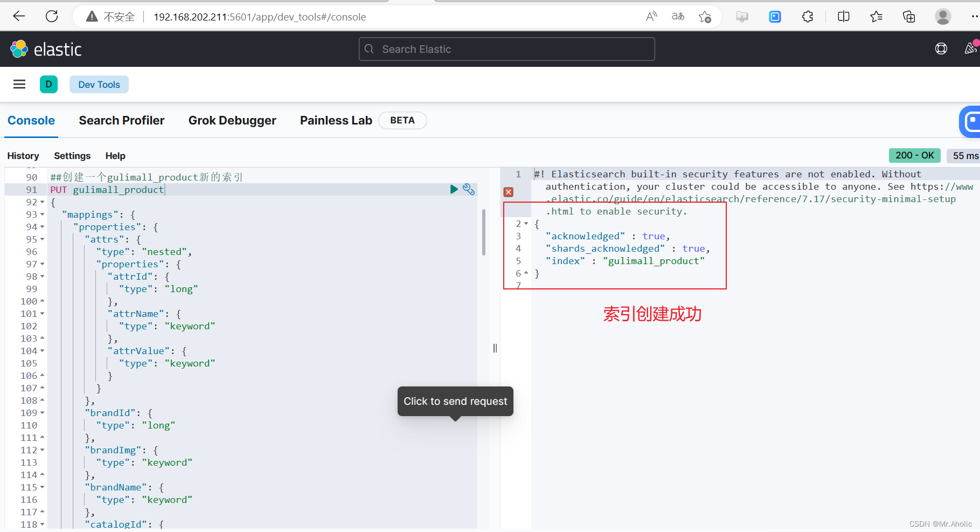The width and height of the screenshot is (980, 532).
Task: Open the wrench request options icon
Action: [x=469, y=189]
